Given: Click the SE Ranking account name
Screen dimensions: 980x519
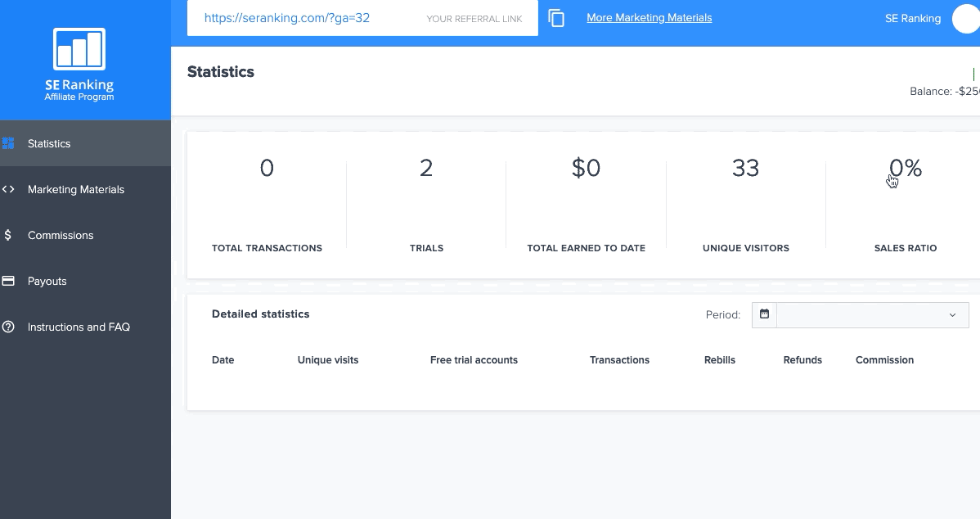Looking at the screenshot, I should (912, 18).
